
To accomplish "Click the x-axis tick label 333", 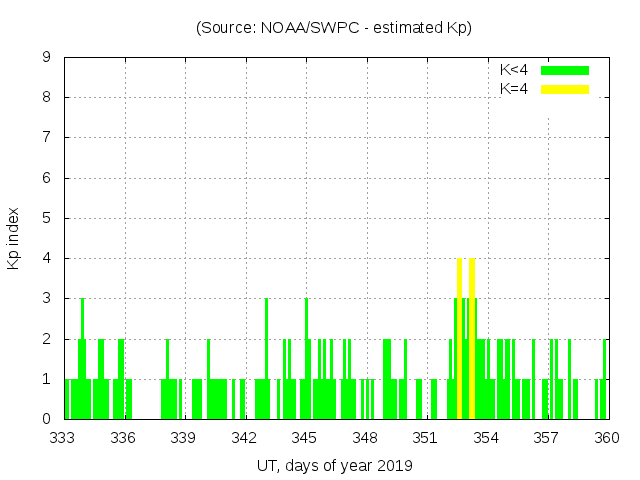I will click(x=64, y=438).
